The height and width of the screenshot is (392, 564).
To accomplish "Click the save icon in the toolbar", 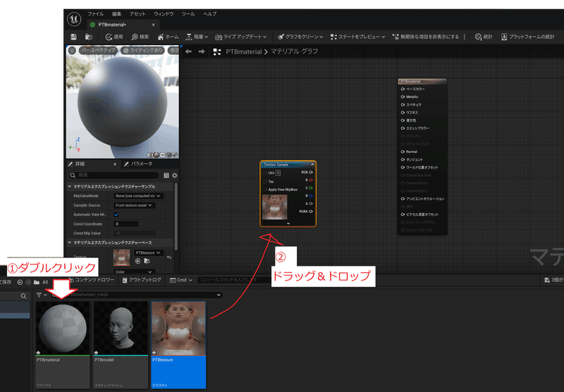I will click(74, 37).
